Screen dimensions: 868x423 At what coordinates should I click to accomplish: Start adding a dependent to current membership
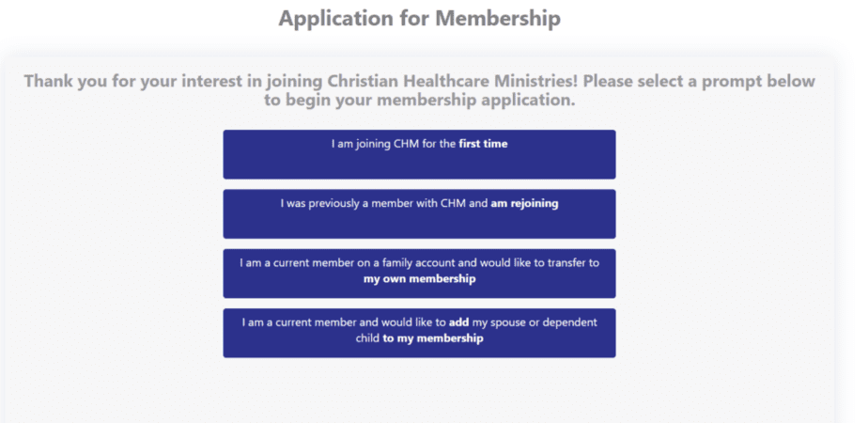pos(419,333)
